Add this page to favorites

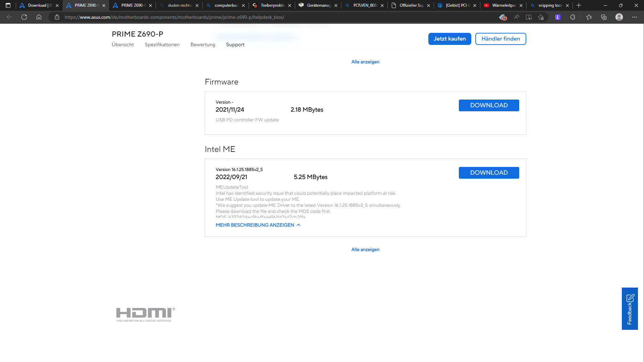541,17
